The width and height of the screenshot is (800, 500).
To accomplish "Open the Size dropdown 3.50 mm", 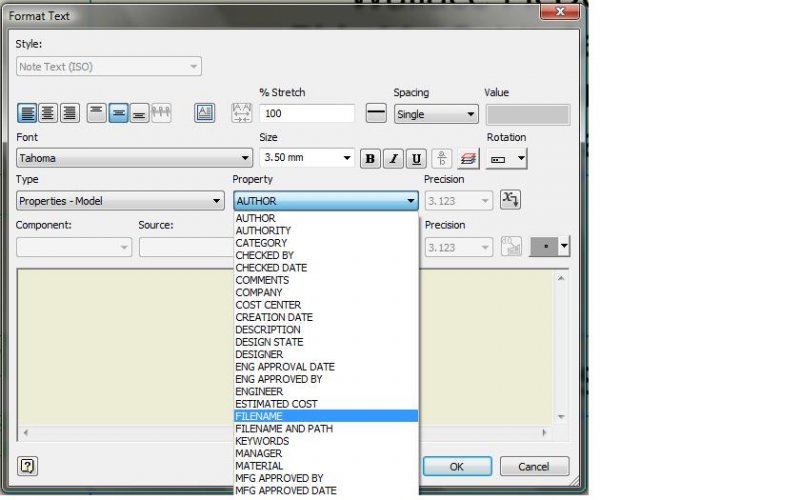I will 307,158.
